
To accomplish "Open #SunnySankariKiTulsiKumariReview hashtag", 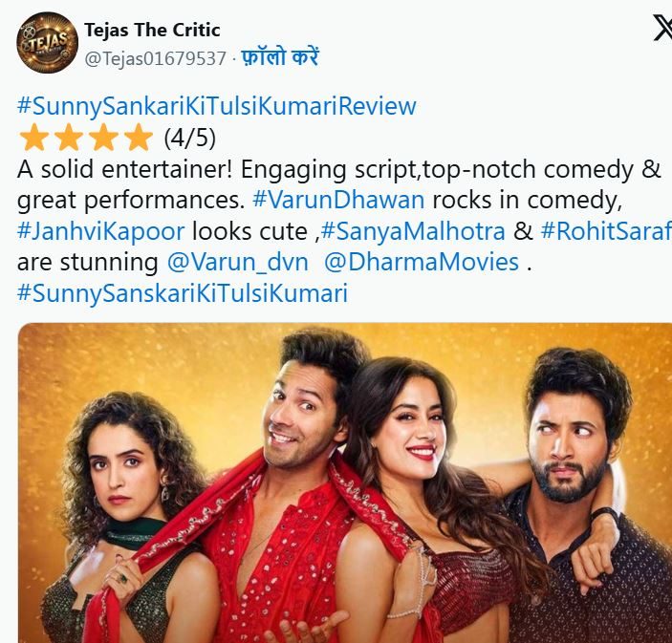I will pos(216,106).
